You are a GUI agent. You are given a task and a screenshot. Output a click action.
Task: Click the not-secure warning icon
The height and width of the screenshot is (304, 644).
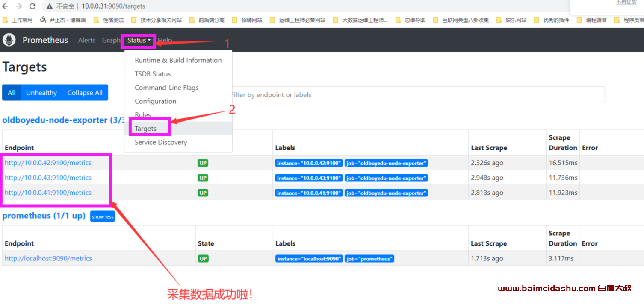[50, 6]
